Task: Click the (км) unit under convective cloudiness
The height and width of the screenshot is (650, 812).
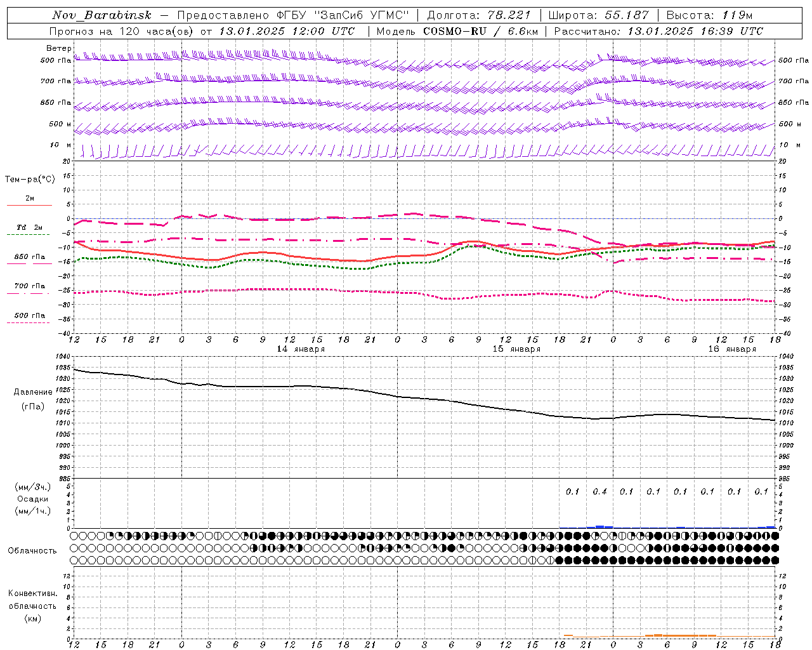Action: (x=32, y=618)
